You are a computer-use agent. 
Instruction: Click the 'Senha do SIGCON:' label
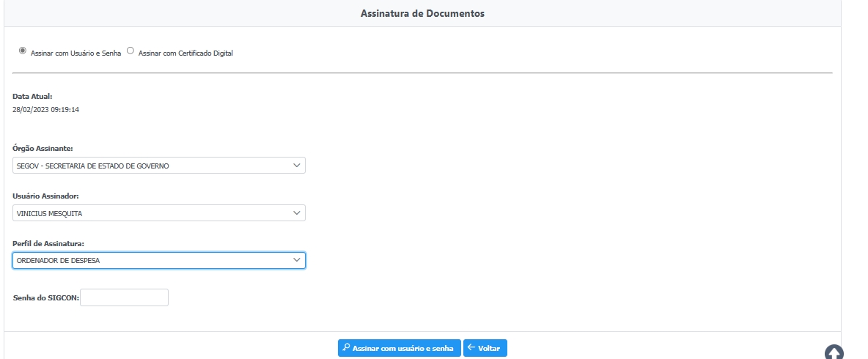coord(46,298)
